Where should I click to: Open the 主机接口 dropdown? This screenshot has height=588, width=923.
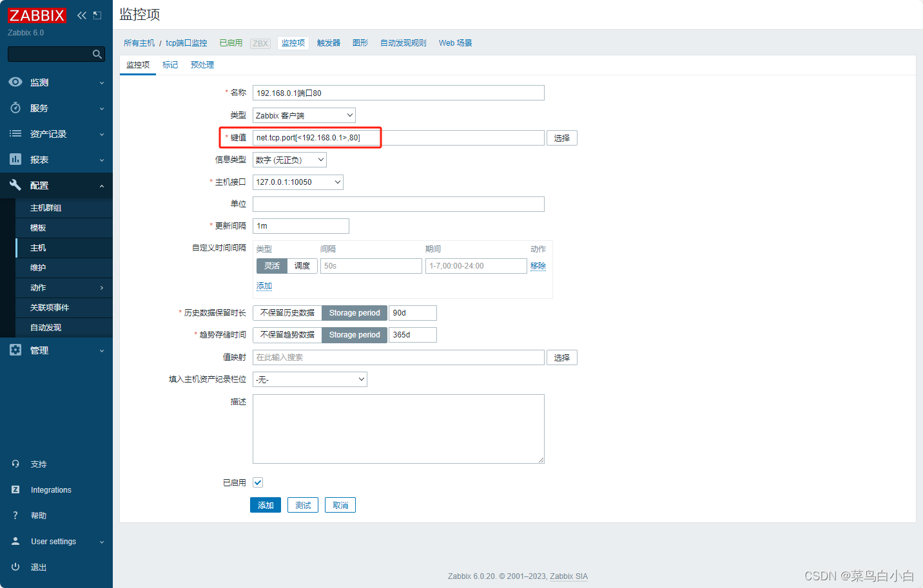[x=298, y=182]
